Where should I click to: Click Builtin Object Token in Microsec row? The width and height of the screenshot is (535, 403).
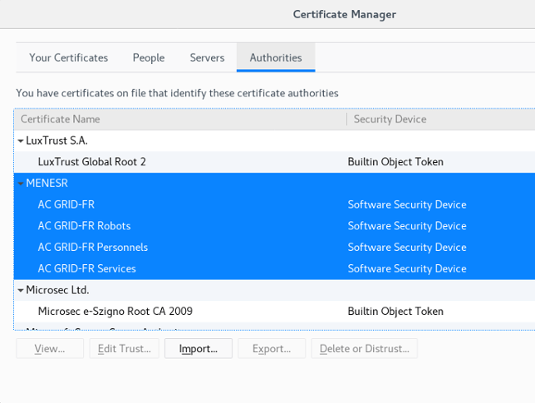pos(395,311)
